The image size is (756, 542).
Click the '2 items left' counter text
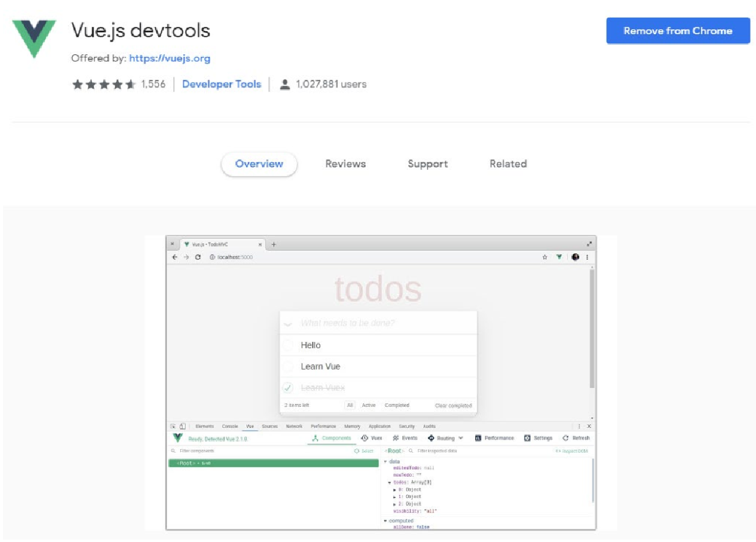point(297,405)
